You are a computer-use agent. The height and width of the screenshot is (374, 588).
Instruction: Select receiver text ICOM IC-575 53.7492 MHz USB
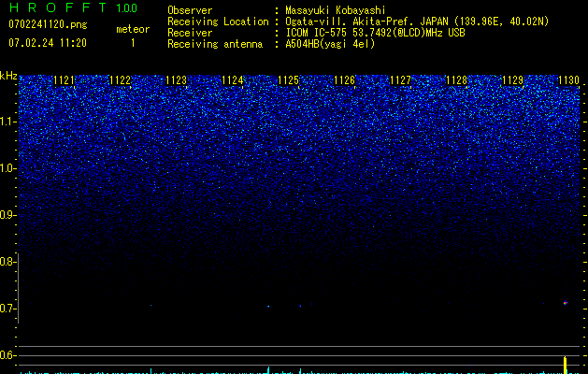tap(375, 33)
